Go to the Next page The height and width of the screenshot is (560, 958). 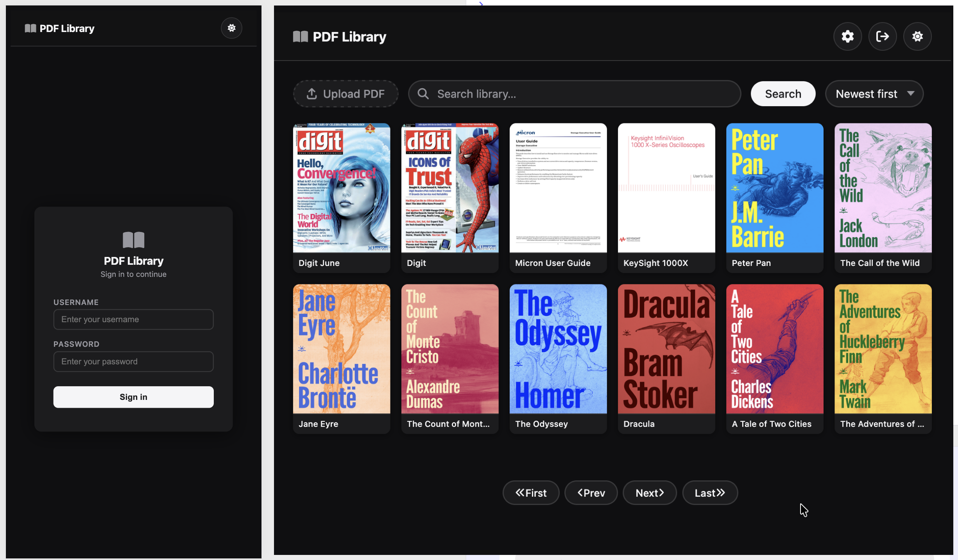pos(650,493)
